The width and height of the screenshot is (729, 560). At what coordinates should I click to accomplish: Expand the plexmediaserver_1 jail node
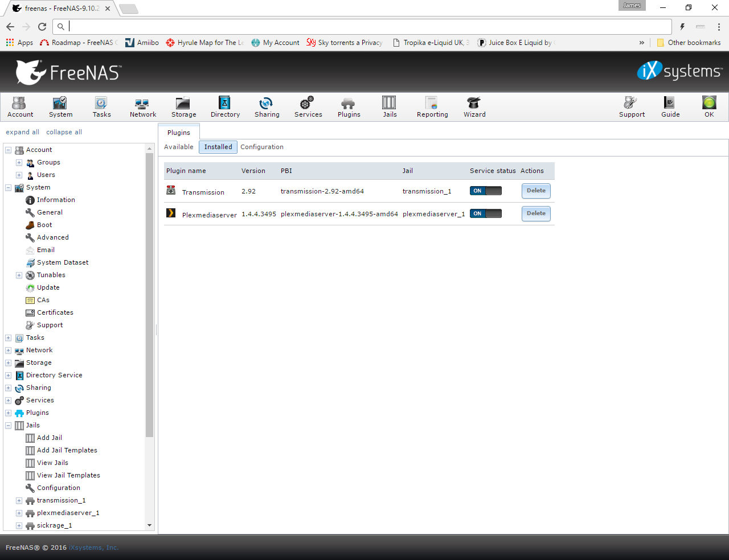[19, 513]
